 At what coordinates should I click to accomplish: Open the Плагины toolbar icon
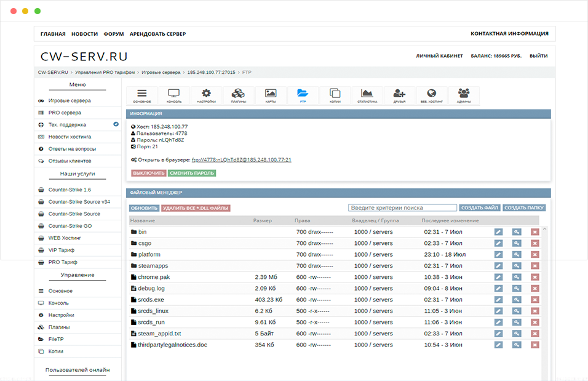coord(238,95)
